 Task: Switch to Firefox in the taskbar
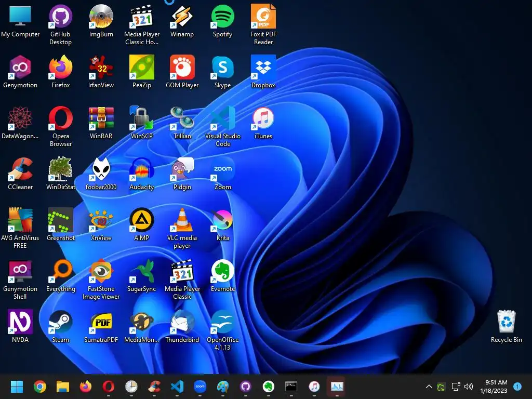click(x=86, y=386)
